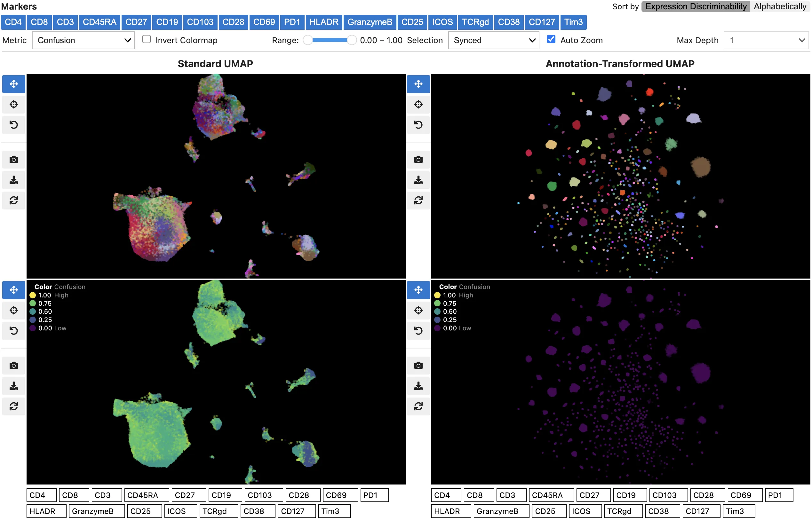Click crosshair icon beside top-left Standard UMAP
This screenshot has height=520, width=812.
13,104
